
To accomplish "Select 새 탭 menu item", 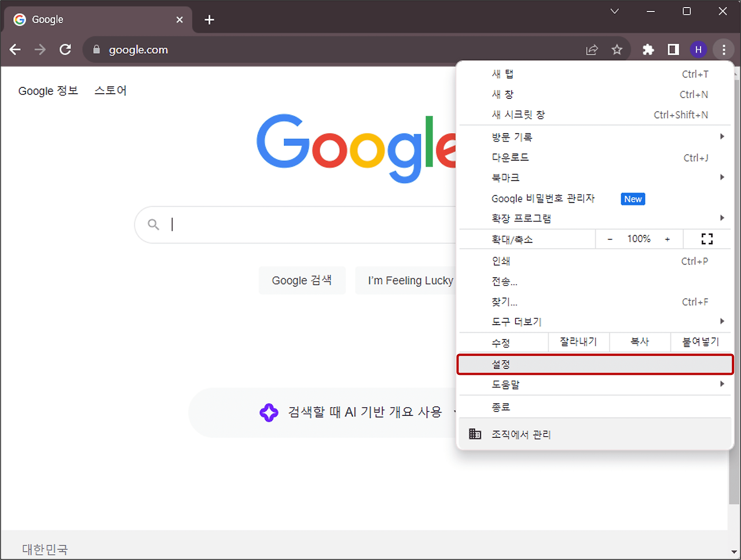I will click(x=595, y=74).
